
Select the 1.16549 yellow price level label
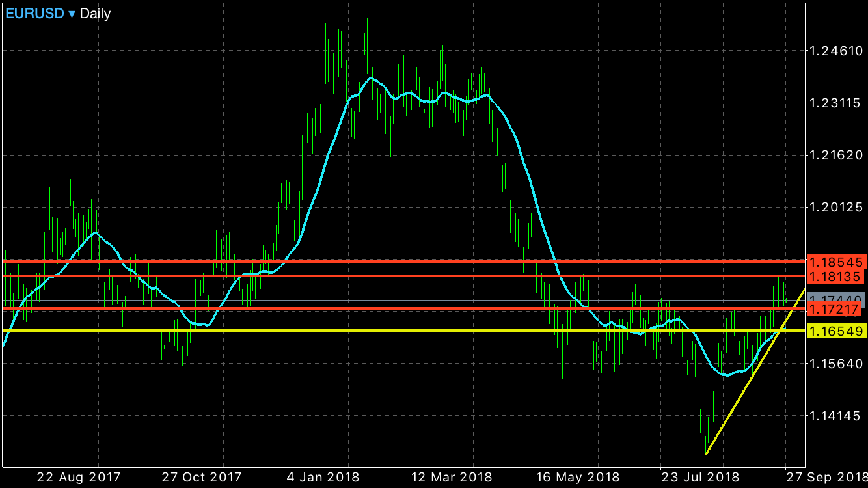coord(836,331)
